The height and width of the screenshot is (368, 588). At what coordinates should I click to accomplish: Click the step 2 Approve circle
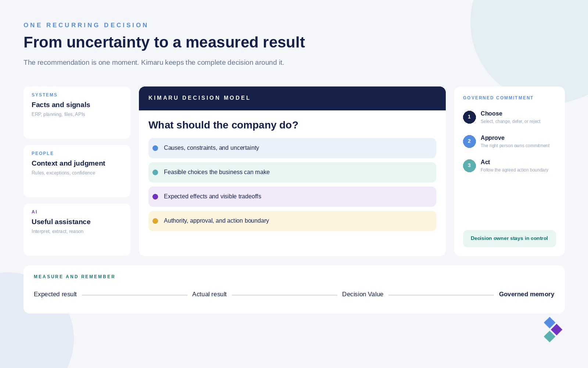pyautogui.click(x=469, y=141)
